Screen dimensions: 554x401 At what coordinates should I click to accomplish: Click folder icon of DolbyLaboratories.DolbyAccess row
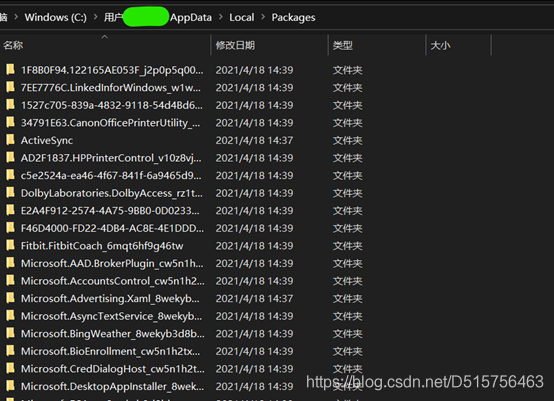(x=10, y=193)
